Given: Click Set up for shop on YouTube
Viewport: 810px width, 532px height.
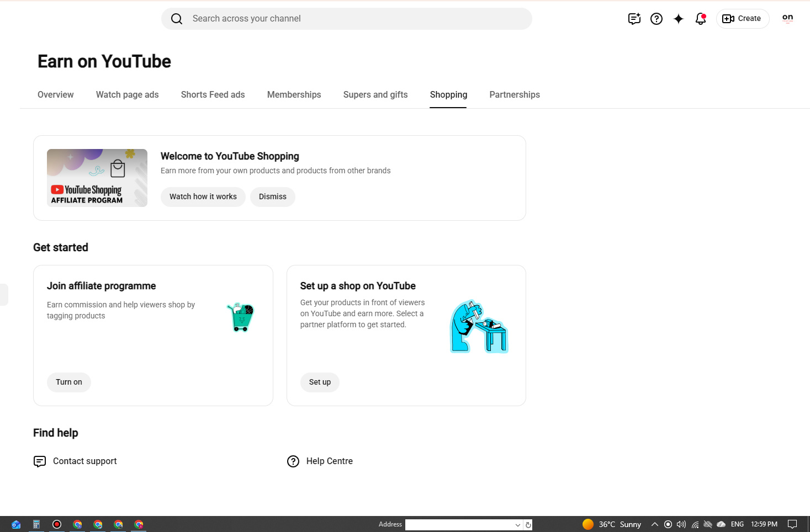Looking at the screenshot, I should coord(320,382).
